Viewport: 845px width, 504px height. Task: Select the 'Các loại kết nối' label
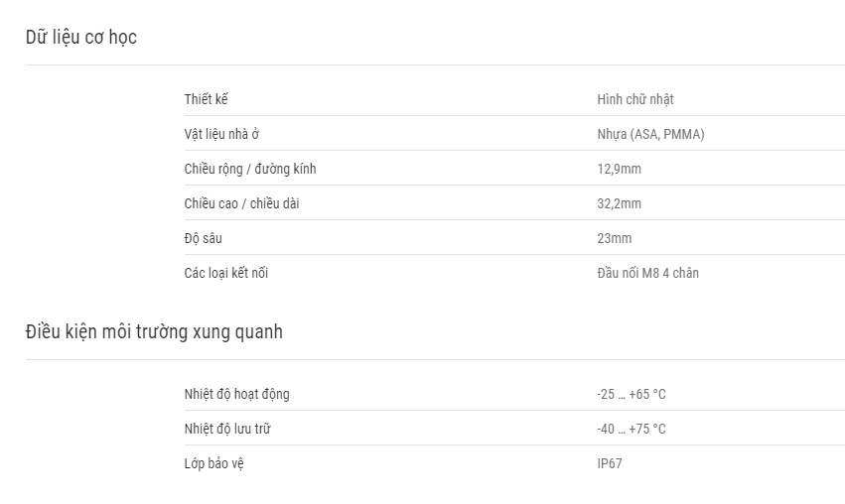click(225, 273)
